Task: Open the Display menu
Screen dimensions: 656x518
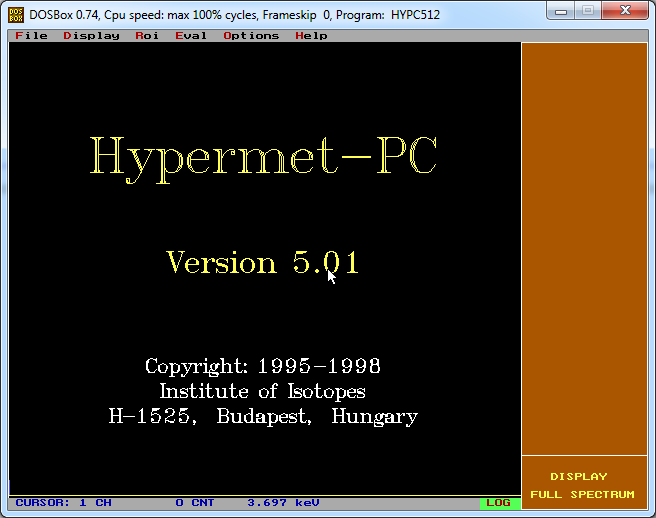Action: click(x=91, y=36)
